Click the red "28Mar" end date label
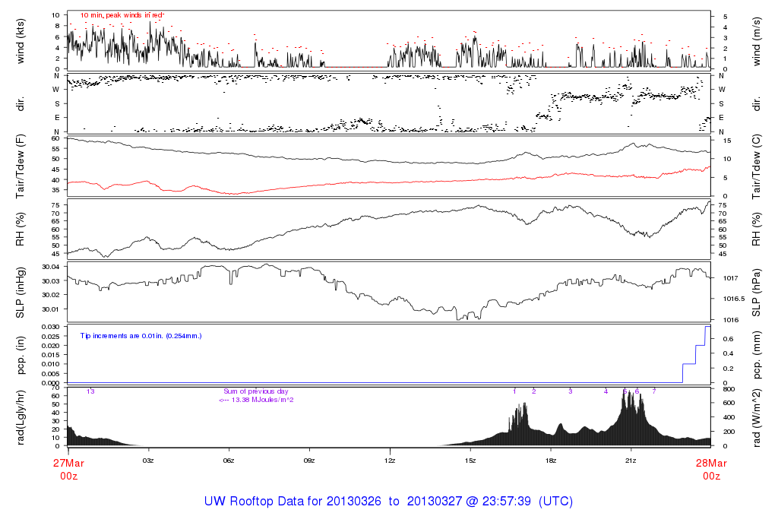778x532 pixels. 711,462
